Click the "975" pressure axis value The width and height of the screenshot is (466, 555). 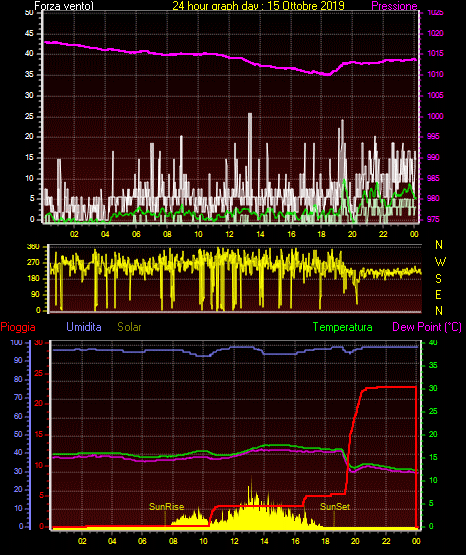pos(433,219)
